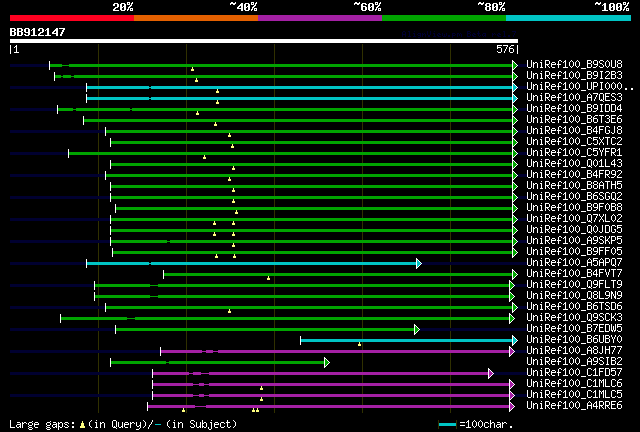Click the 576 end position label
Screen dimensions: 640x432
click(505, 49)
